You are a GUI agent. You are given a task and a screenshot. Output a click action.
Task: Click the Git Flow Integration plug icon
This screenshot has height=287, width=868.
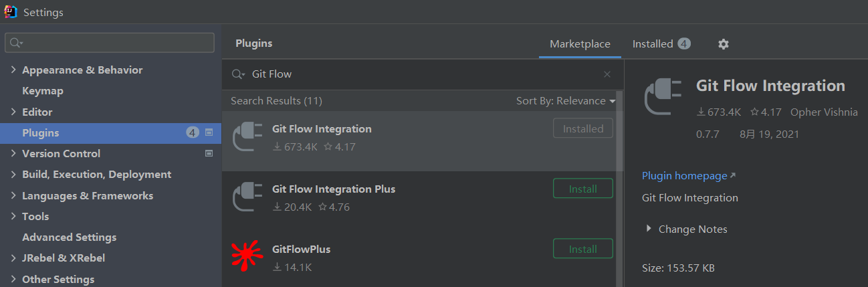[247, 137]
